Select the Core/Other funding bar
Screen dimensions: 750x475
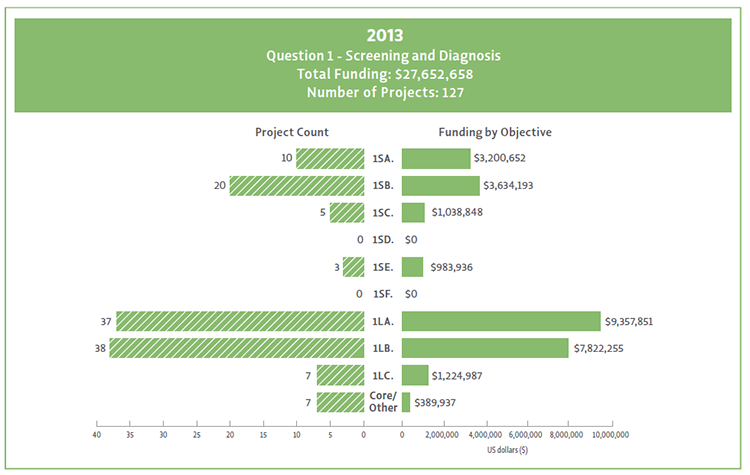point(406,402)
